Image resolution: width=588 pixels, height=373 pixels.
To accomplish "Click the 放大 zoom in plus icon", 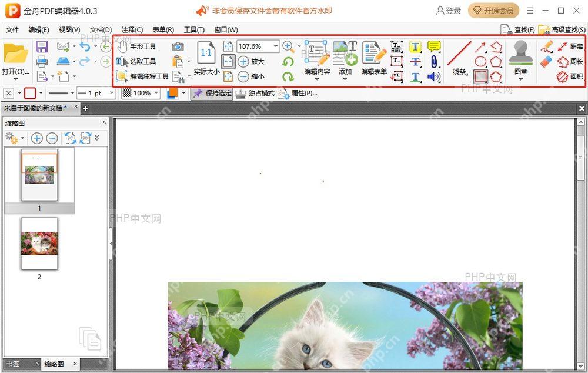I will point(251,61).
